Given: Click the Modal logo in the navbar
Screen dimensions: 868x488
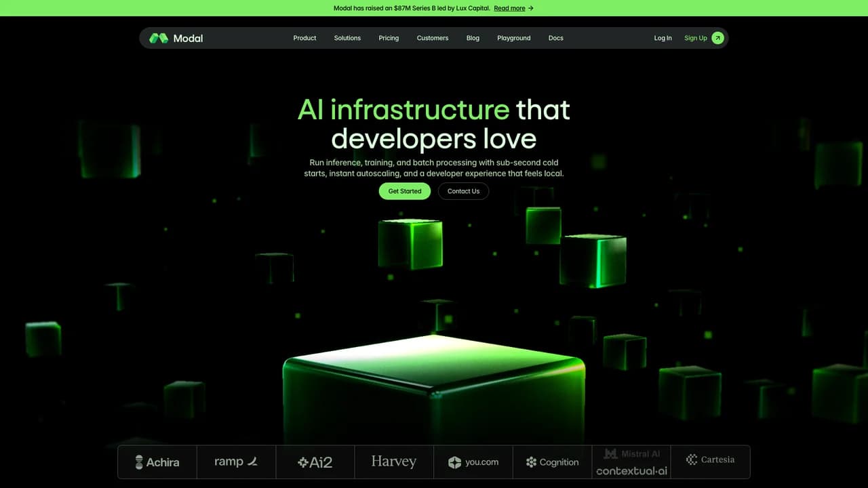Looking at the screenshot, I should tap(176, 38).
